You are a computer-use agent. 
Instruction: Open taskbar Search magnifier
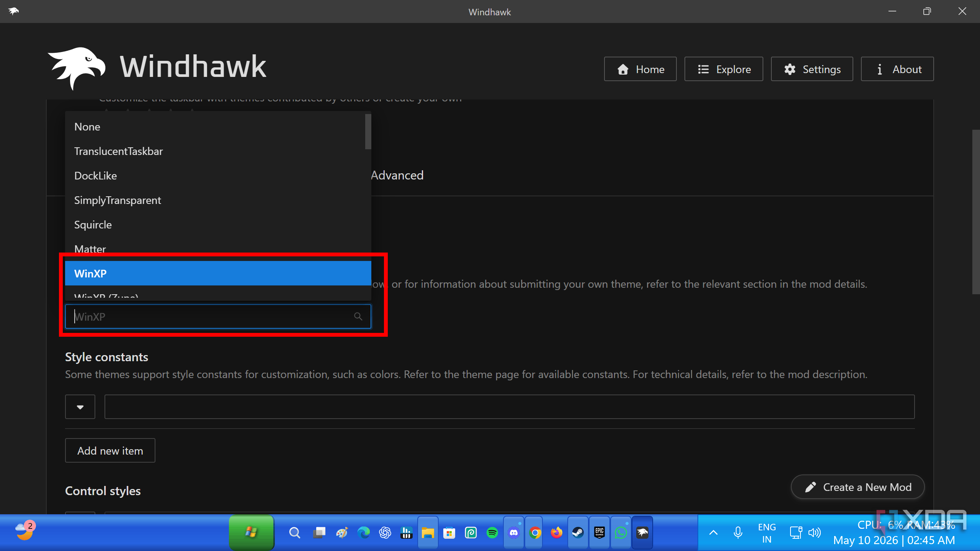click(294, 533)
